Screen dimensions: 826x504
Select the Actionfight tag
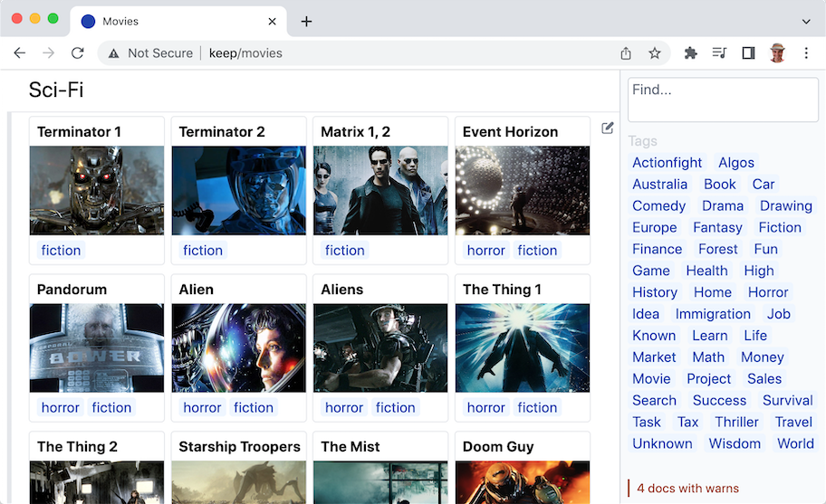point(667,163)
